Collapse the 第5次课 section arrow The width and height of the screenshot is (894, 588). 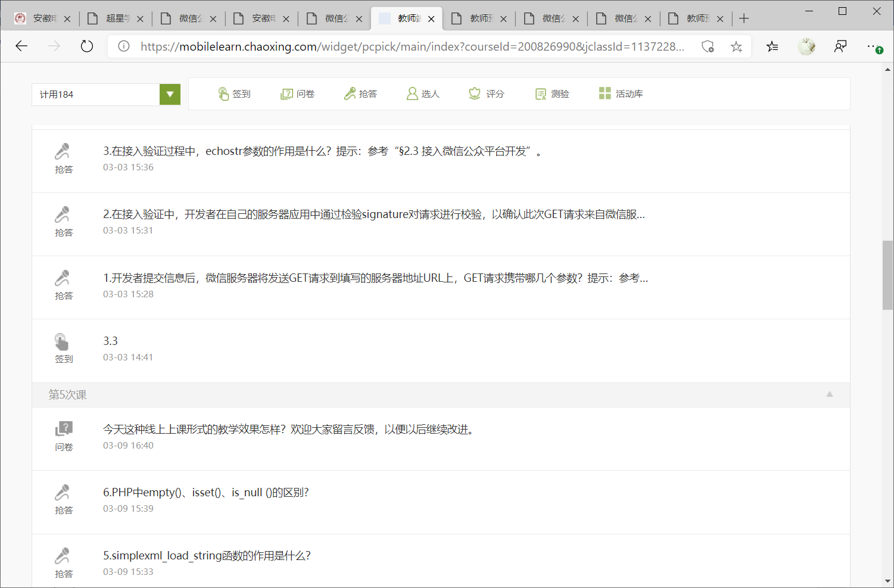click(x=829, y=394)
